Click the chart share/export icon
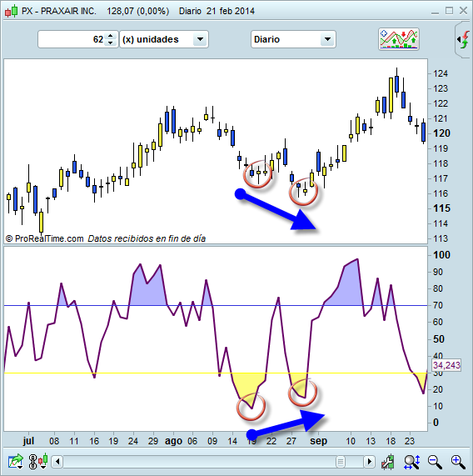 pos(16,462)
